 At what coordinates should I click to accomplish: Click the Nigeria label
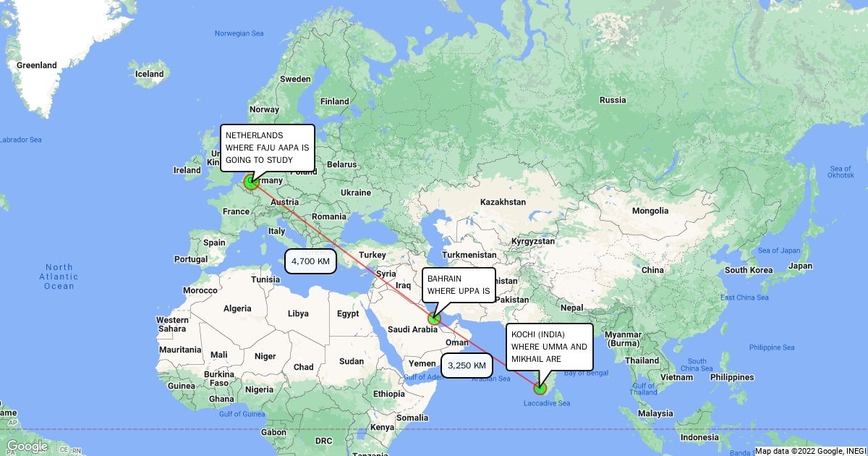pos(259,389)
